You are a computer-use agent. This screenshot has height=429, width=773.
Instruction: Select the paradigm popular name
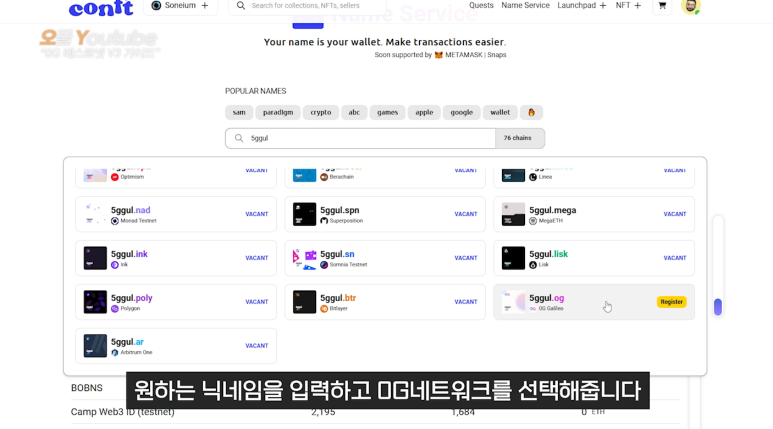278,112
